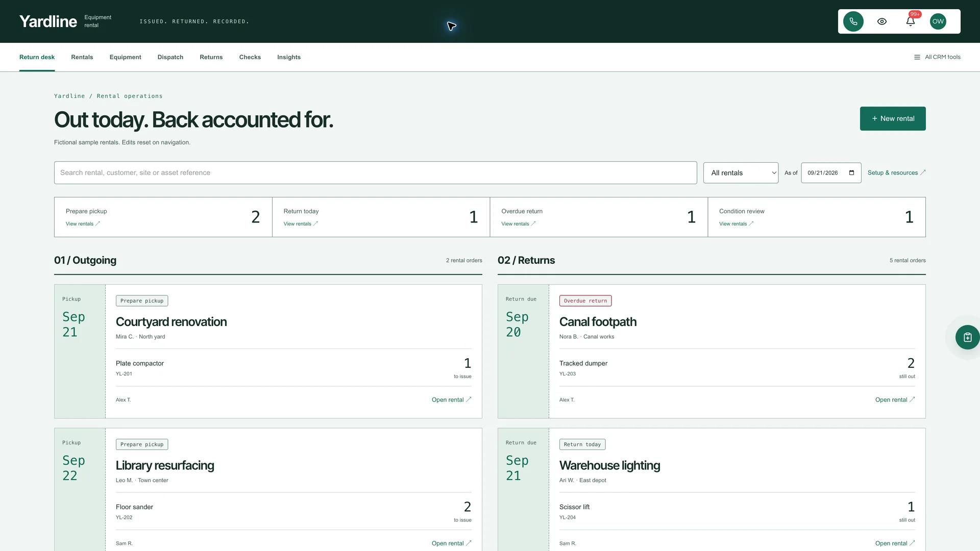Go to the Returns tab
The image size is (980, 551).
click(x=211, y=57)
